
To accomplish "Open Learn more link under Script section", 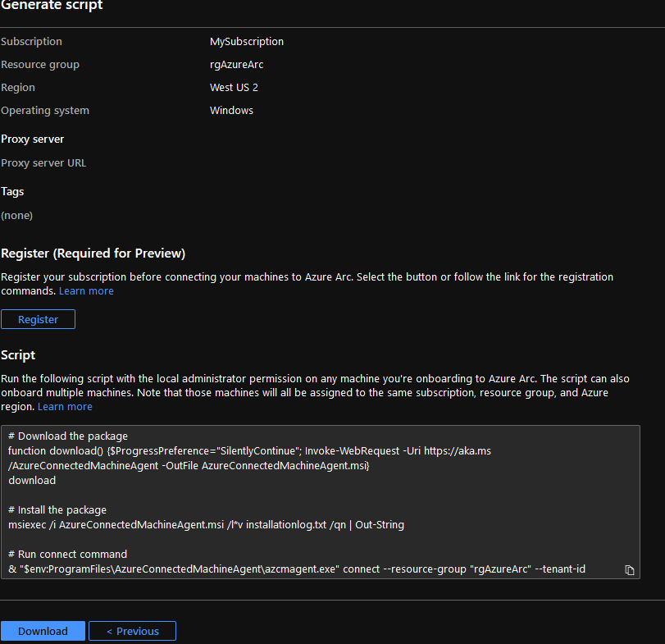I will click(65, 407).
